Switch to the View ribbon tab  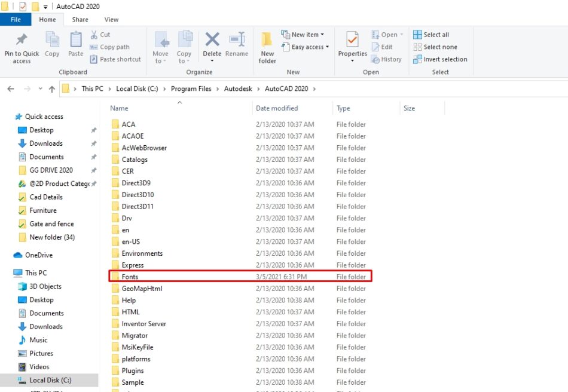[x=111, y=20]
